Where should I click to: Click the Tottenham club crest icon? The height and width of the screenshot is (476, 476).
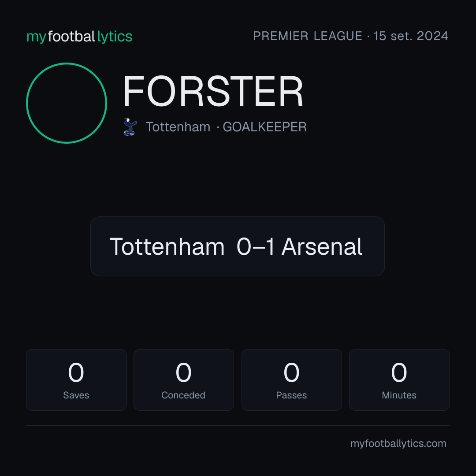coord(130,127)
